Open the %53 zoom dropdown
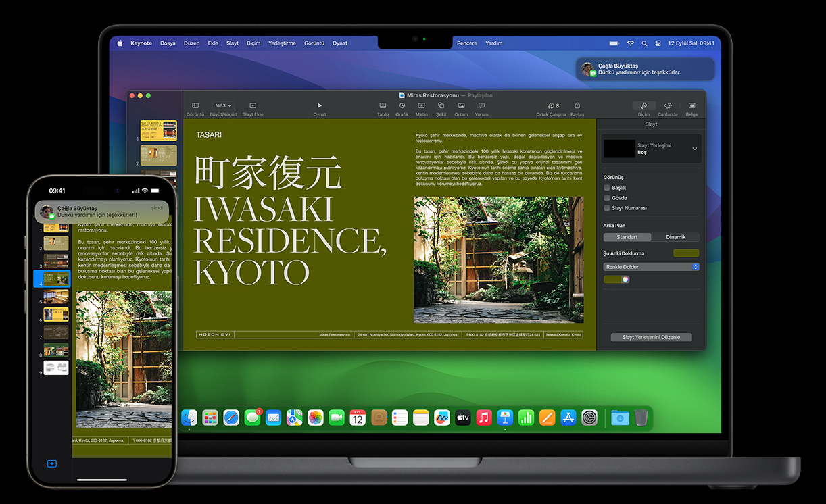826x504 pixels. click(x=222, y=106)
